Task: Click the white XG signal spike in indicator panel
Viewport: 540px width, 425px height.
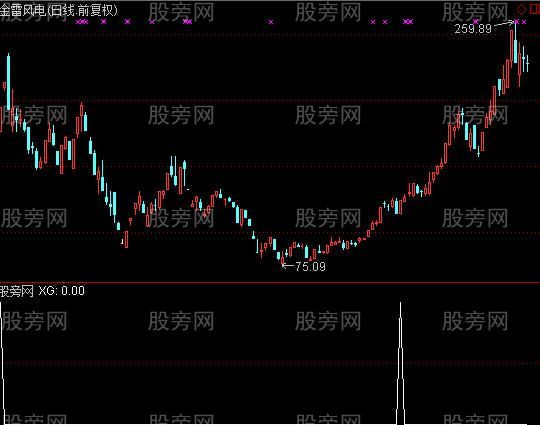Action: [400, 363]
